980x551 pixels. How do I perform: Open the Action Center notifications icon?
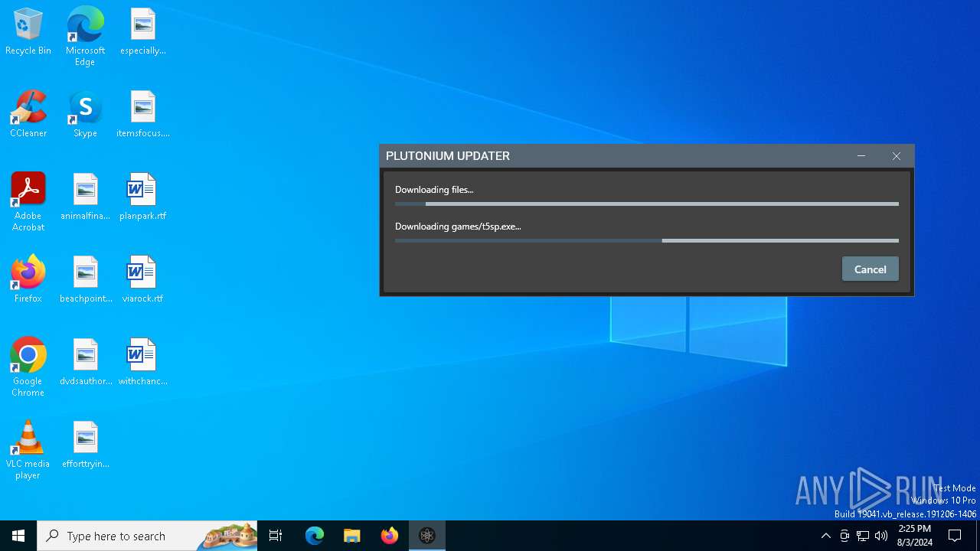(x=955, y=536)
